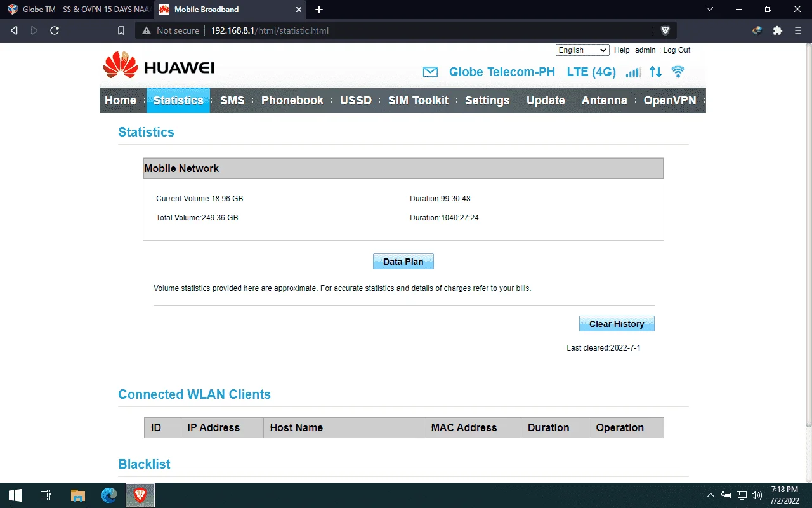Viewport: 812px width, 508px height.
Task: Open the Windows Start menu
Action: [x=15, y=495]
